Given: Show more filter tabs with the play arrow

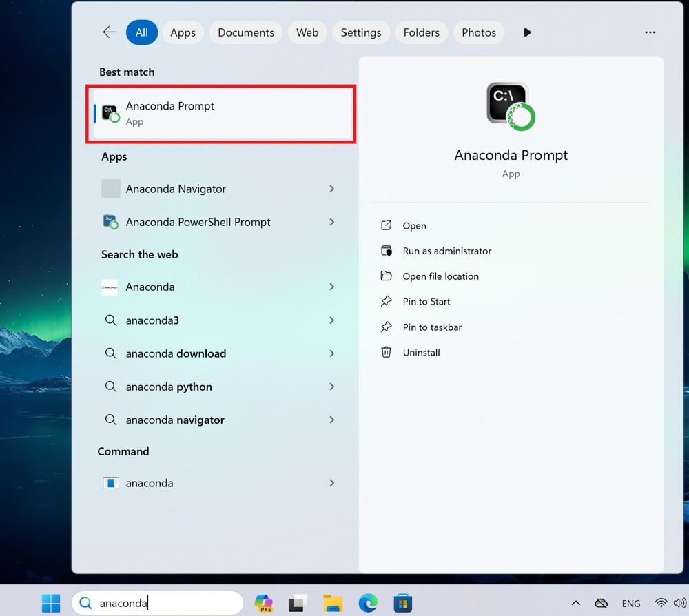Looking at the screenshot, I should tap(527, 32).
